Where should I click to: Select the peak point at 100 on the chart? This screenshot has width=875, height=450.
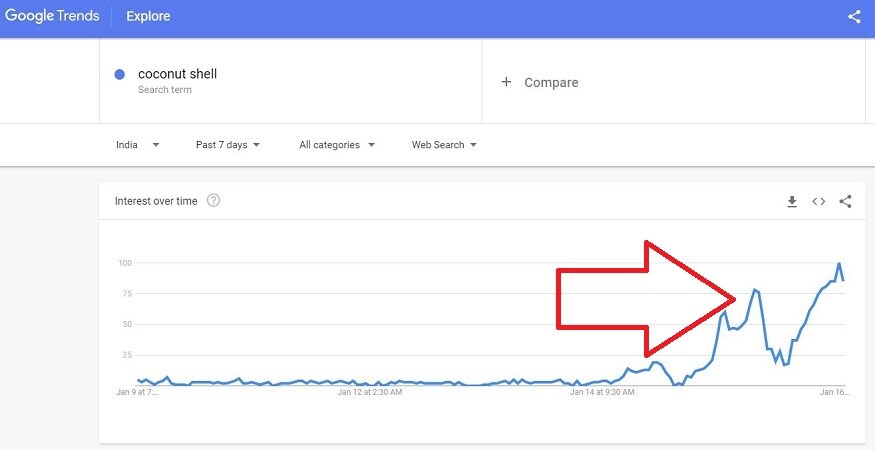pyautogui.click(x=839, y=263)
